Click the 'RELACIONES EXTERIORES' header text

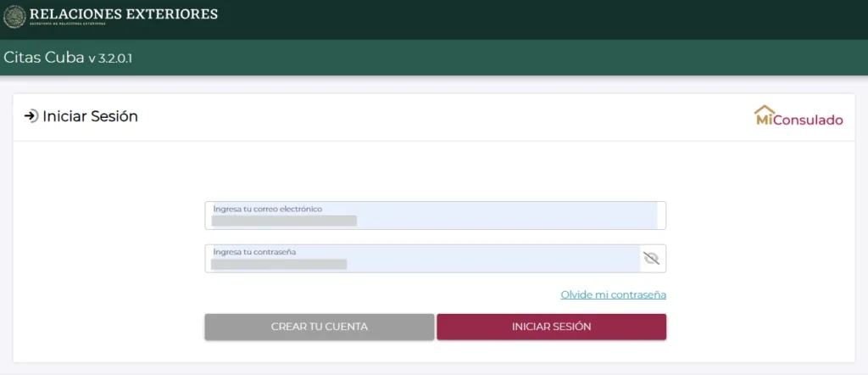124,14
